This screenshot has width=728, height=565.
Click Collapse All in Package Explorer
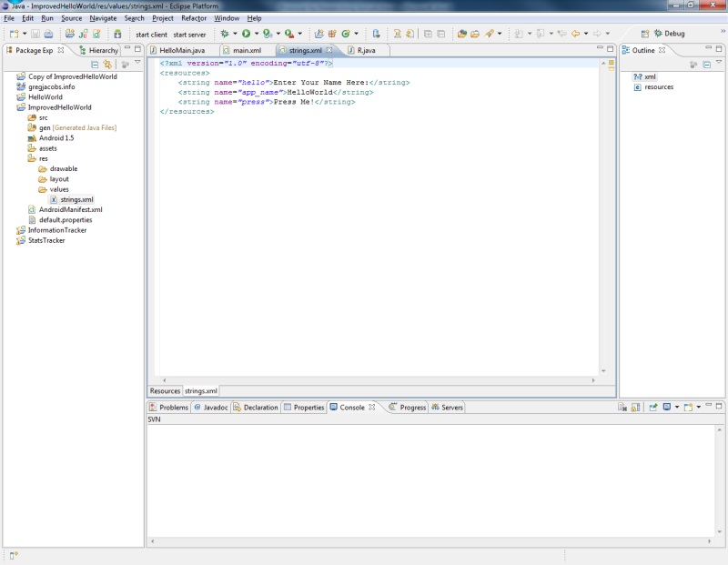click(95, 65)
